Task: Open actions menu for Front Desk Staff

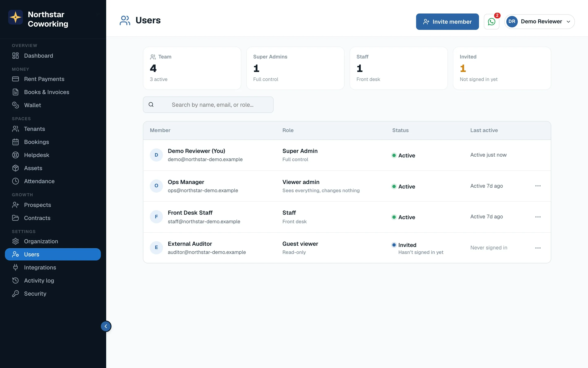Action: [538, 217]
